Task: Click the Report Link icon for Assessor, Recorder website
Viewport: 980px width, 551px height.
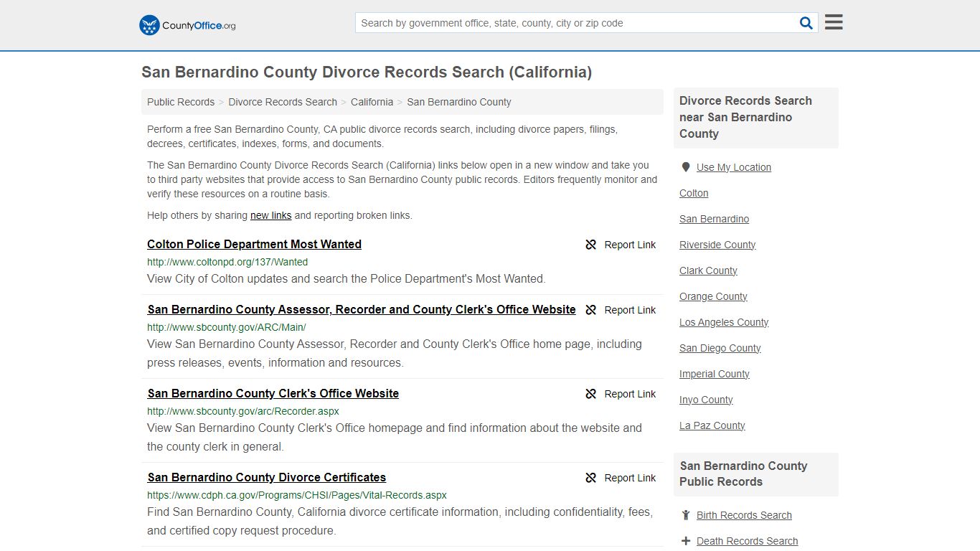Action: (591, 310)
